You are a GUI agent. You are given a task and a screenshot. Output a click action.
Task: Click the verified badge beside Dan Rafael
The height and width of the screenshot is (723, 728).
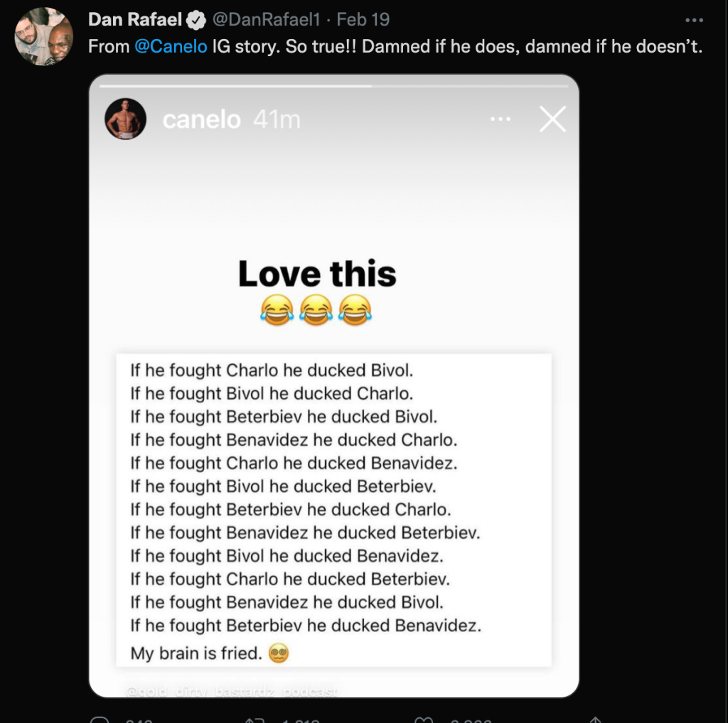(x=196, y=20)
